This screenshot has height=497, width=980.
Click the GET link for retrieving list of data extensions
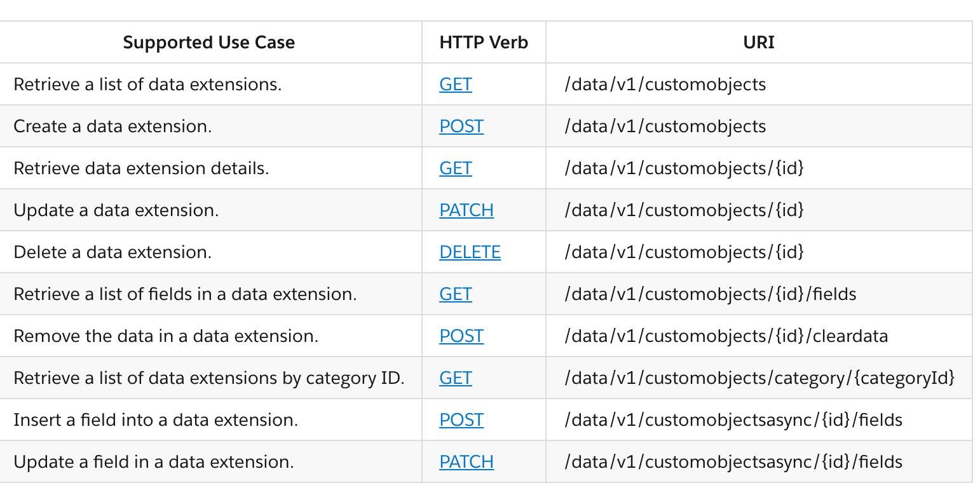coord(455,85)
